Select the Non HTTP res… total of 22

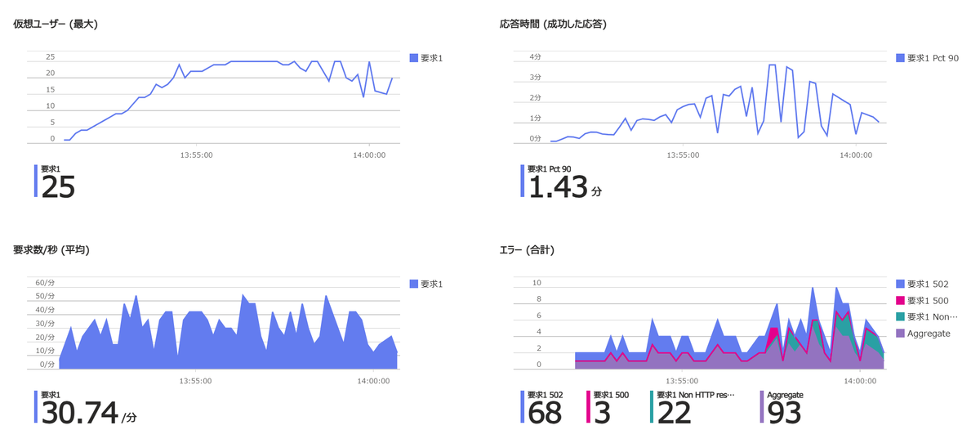point(674,414)
